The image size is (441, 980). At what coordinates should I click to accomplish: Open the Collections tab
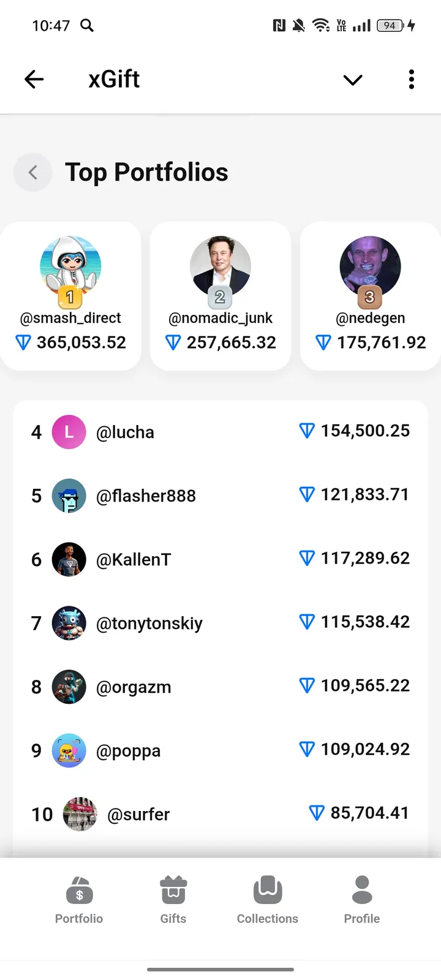pos(268,899)
